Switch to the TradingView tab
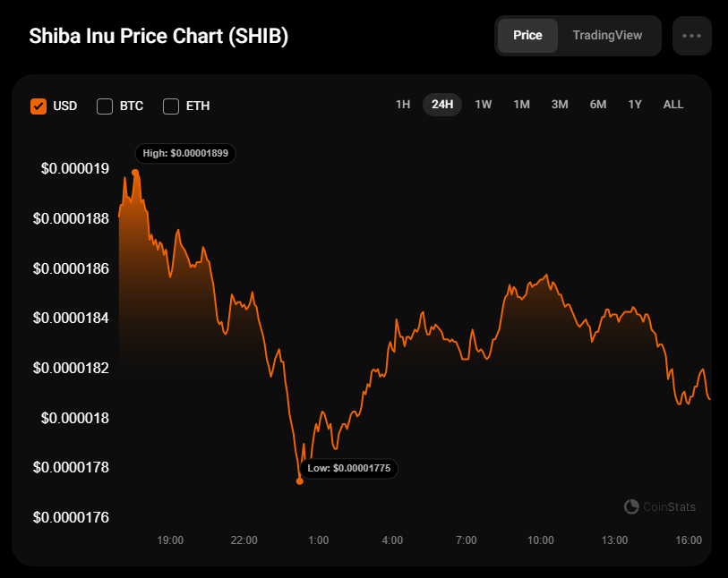 coord(607,36)
